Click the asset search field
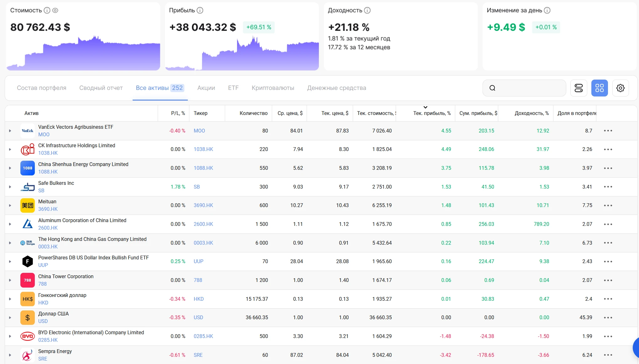The width and height of the screenshot is (639, 364). coord(524,88)
